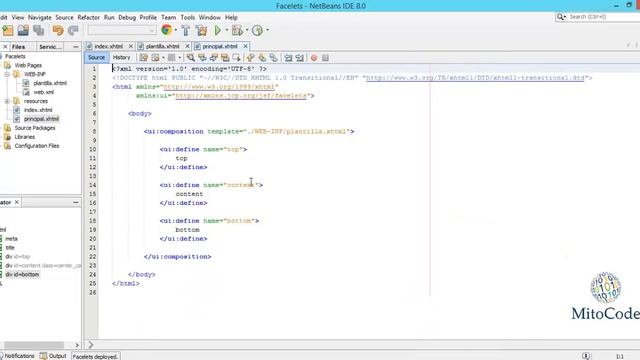Image resolution: width=640 pixels, height=360 pixels.
Task: Open the Notifications panel button
Action: coord(17,356)
